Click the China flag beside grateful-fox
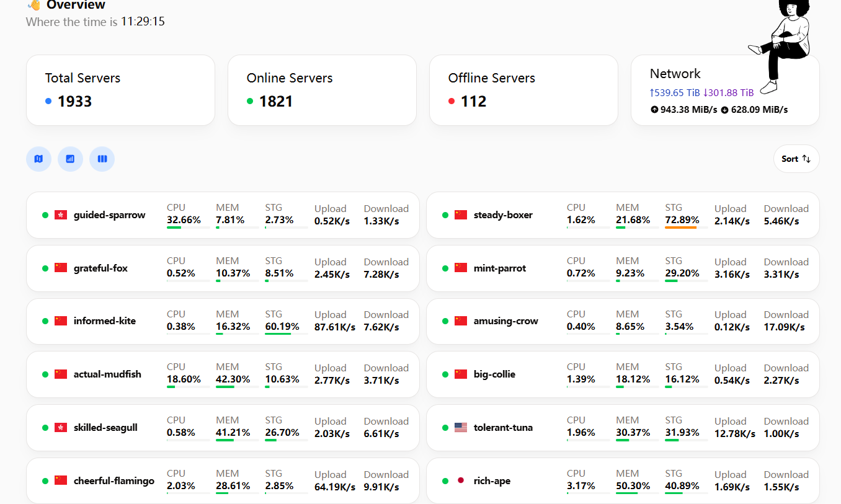The image size is (841, 504). [x=61, y=268]
